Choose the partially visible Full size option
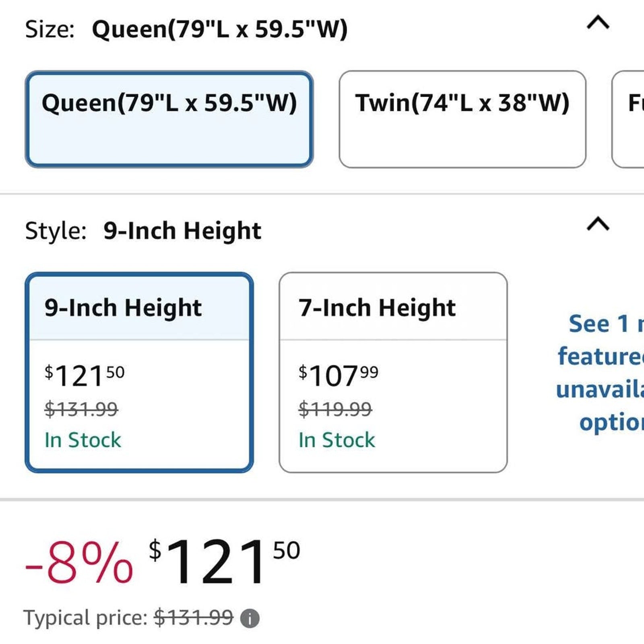 pyautogui.click(x=628, y=119)
